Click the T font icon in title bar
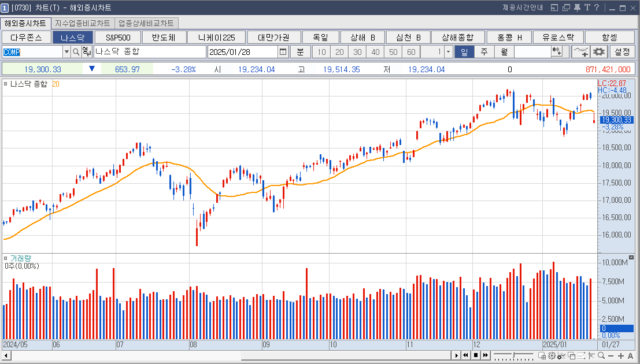This screenshot has width=640, height=364. pos(587,8)
